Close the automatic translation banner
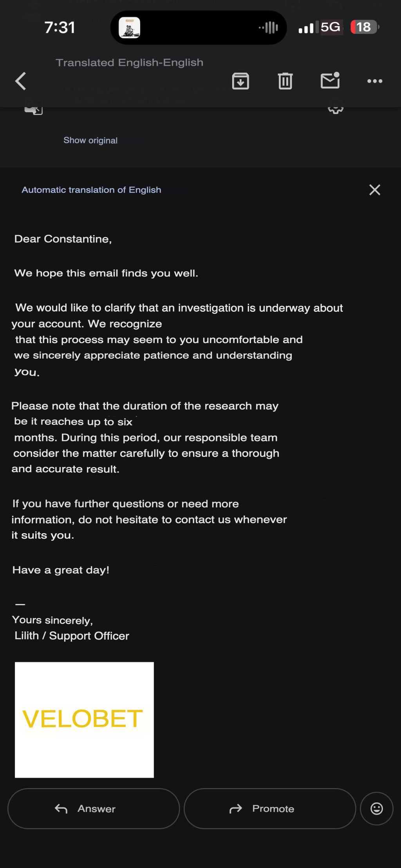 coord(375,190)
